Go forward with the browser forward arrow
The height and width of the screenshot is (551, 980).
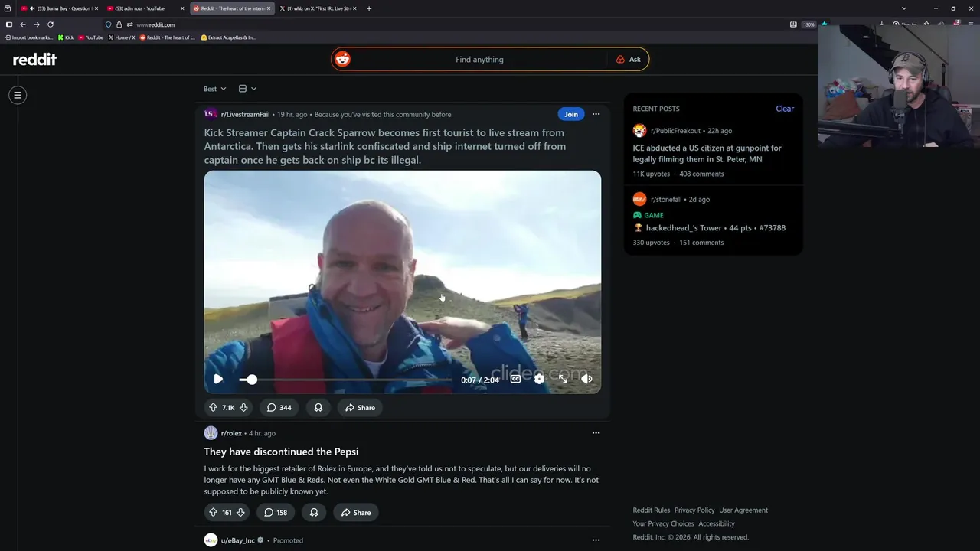coord(36,24)
